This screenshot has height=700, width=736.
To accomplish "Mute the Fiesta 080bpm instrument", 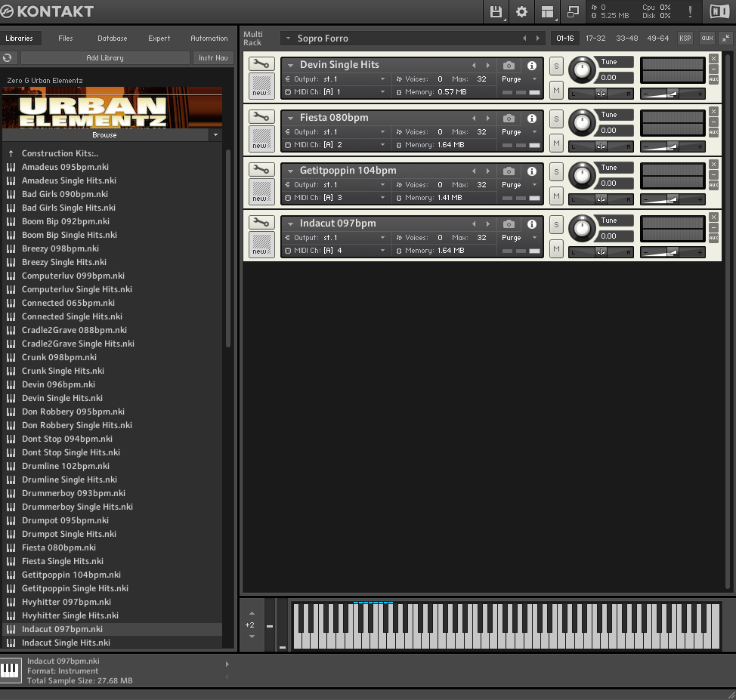I will [556, 143].
